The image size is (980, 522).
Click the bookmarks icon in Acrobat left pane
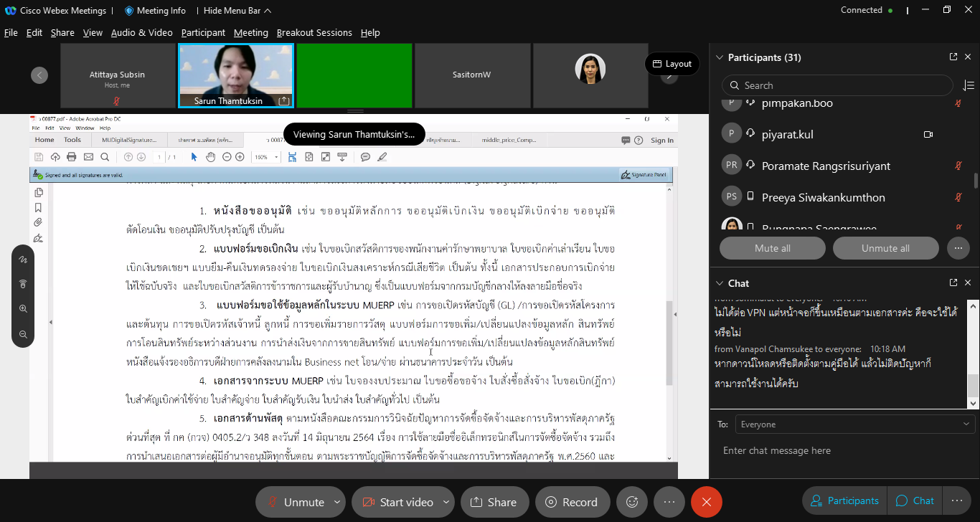pyautogui.click(x=39, y=208)
